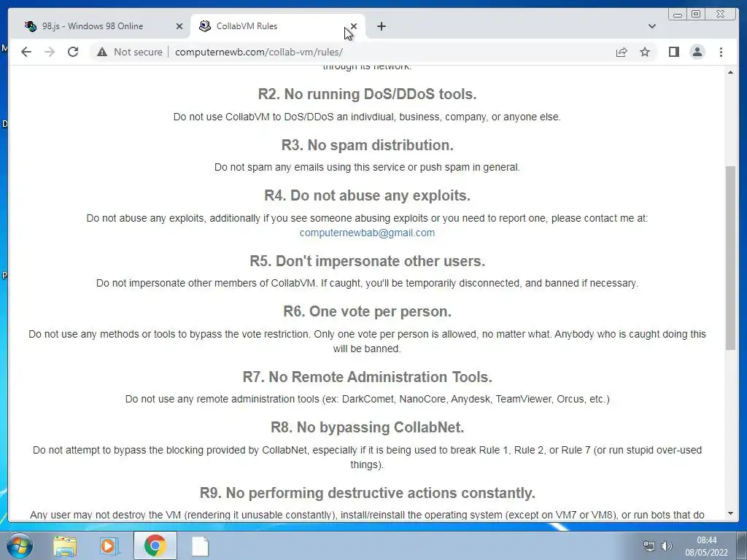The width and height of the screenshot is (747, 560).
Task: Click the sentence 'Do not spam any emails'
Action: [367, 167]
